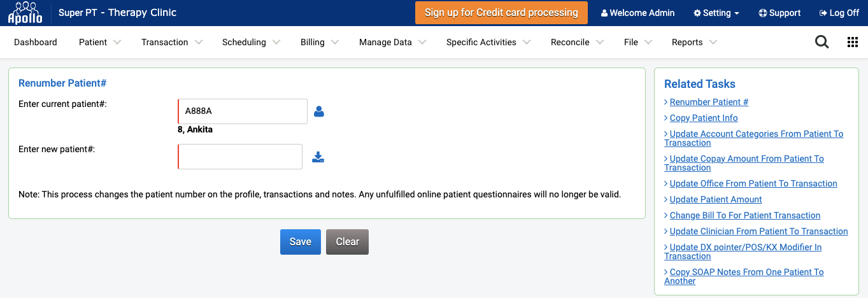Open the search magnifier icon
Viewport: 868px width, 298px height.
[x=822, y=42]
